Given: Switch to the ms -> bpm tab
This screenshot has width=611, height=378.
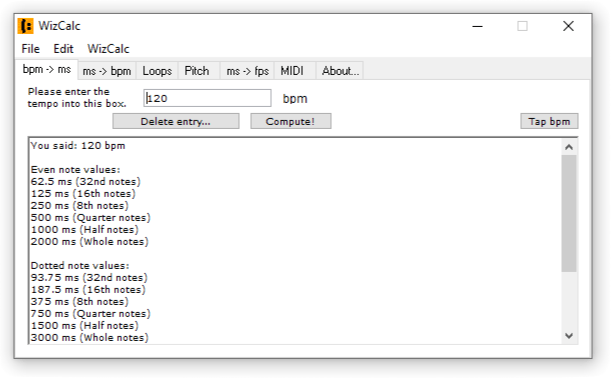Looking at the screenshot, I should tap(107, 71).
